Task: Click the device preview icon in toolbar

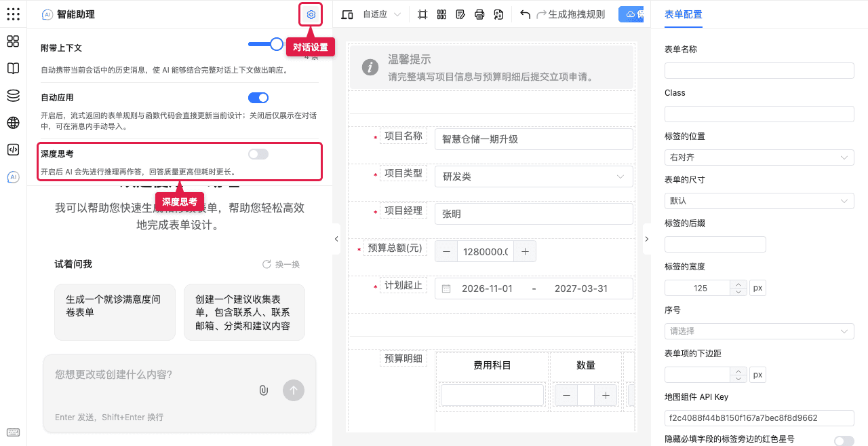Action: coord(347,14)
